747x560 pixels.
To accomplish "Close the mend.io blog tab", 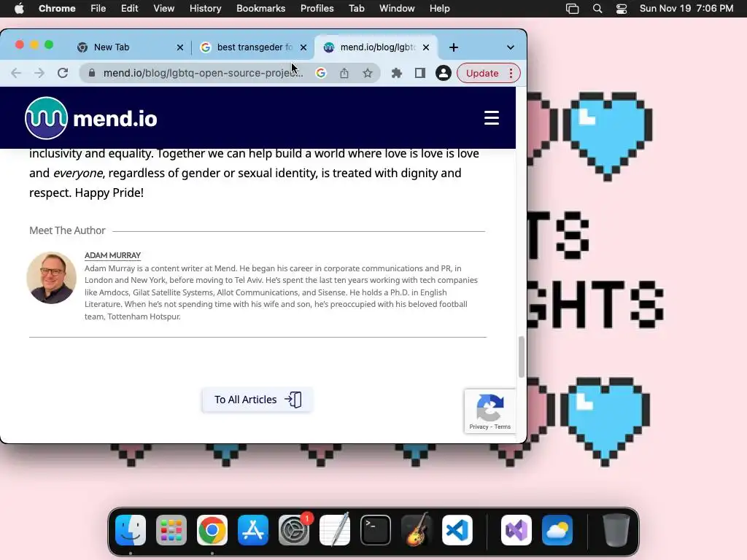I will [426, 47].
